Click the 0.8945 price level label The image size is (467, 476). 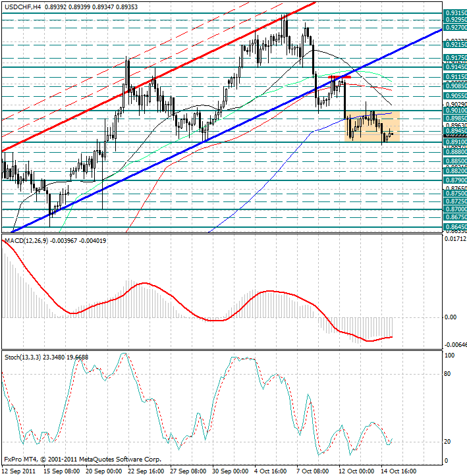tap(455, 131)
